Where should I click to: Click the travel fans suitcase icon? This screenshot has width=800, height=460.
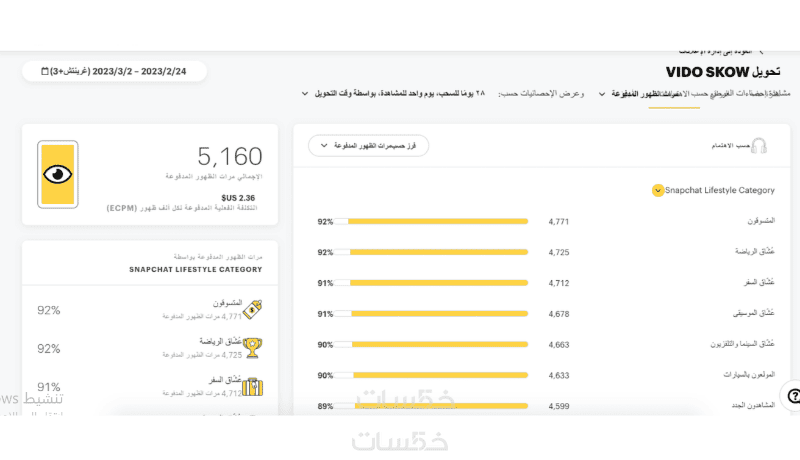[253, 385]
